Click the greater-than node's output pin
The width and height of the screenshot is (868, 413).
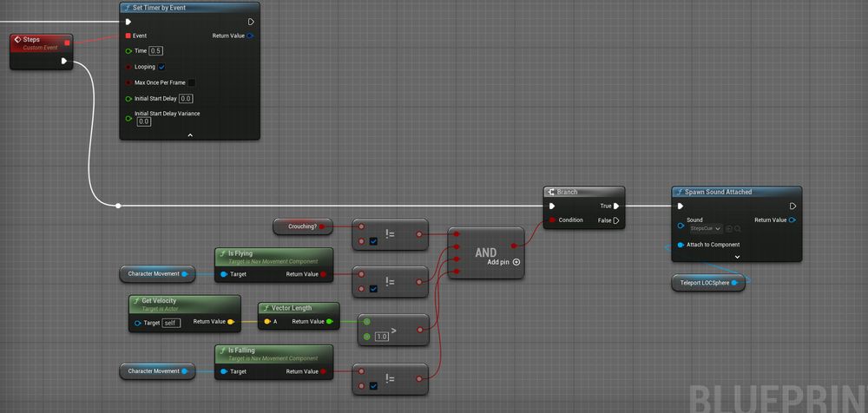pyautogui.click(x=419, y=330)
